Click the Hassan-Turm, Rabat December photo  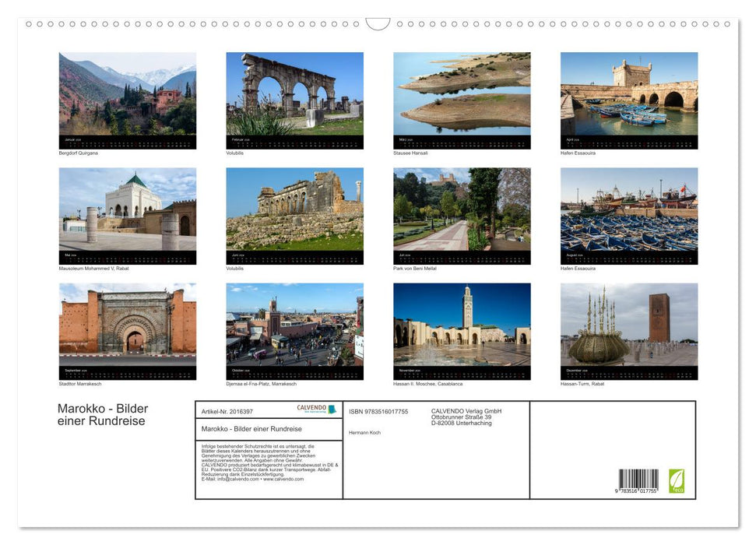[x=628, y=330]
